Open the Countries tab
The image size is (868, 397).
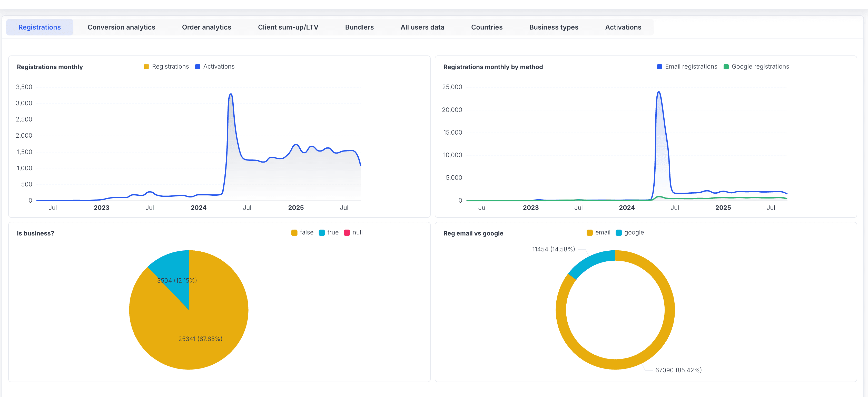click(x=487, y=27)
